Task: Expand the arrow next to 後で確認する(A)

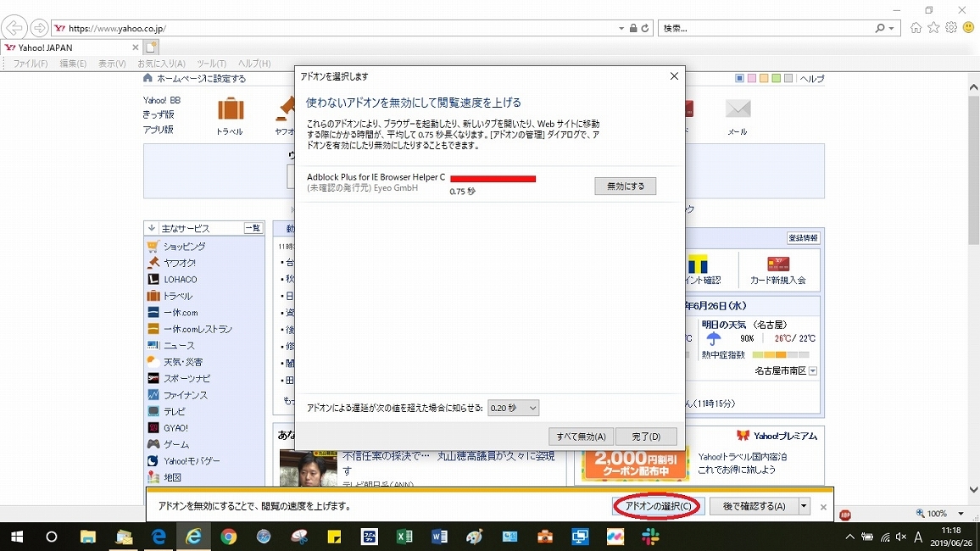Action: (805, 506)
